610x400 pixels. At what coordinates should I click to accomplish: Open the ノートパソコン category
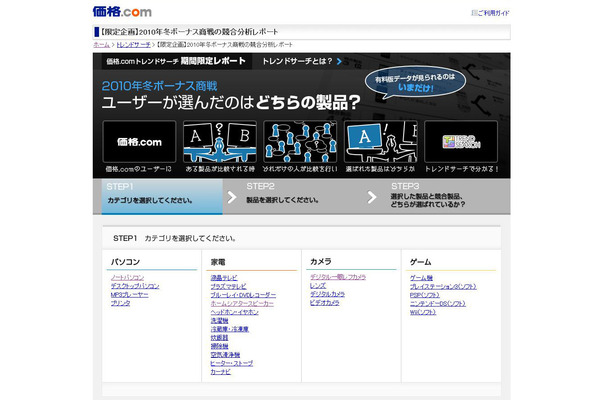point(127,277)
